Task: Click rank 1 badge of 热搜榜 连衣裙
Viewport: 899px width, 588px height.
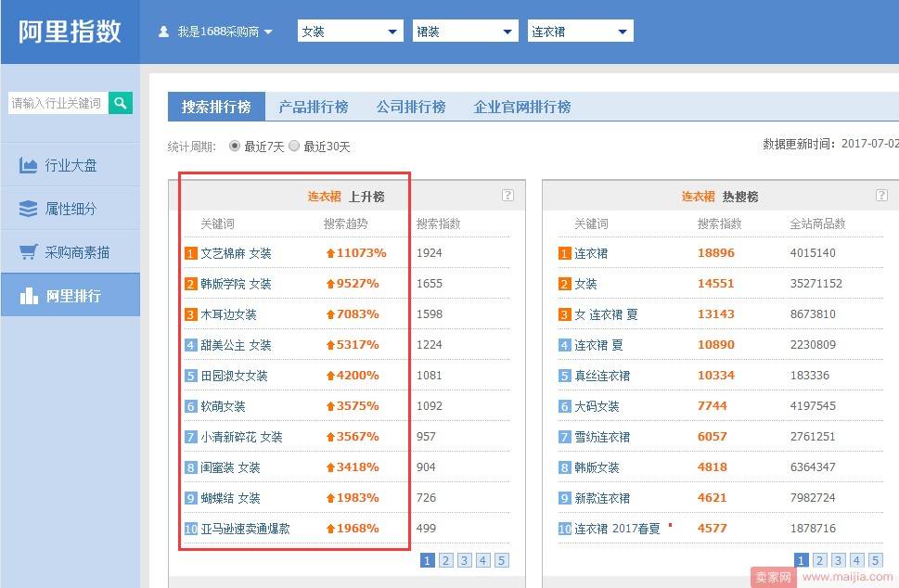Action: [565, 253]
